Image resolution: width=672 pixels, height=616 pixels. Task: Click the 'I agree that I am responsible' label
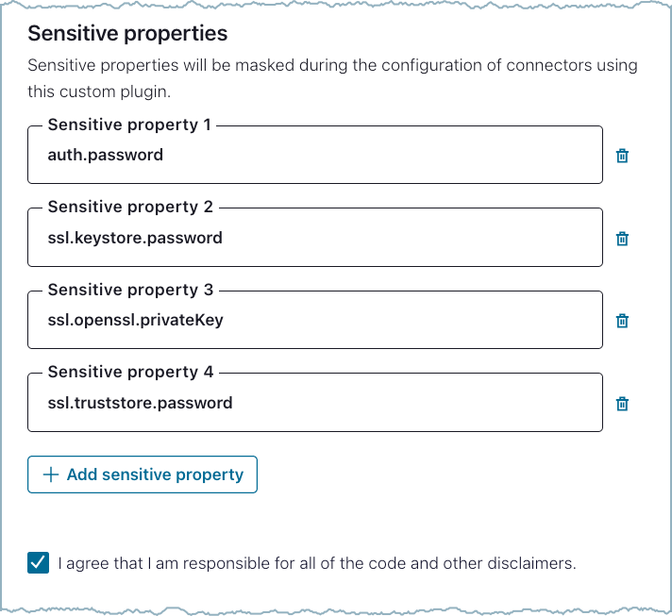click(x=316, y=563)
